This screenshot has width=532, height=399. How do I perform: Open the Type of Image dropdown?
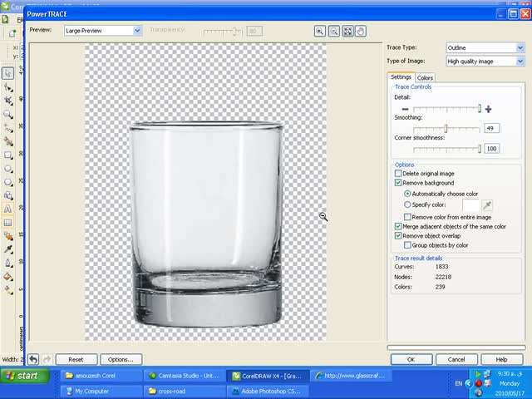coord(485,62)
